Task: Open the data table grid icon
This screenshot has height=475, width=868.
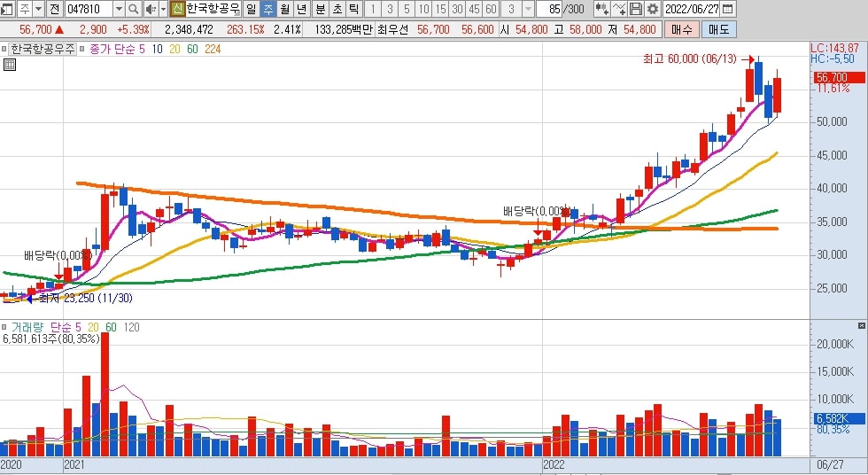Action: point(10,65)
